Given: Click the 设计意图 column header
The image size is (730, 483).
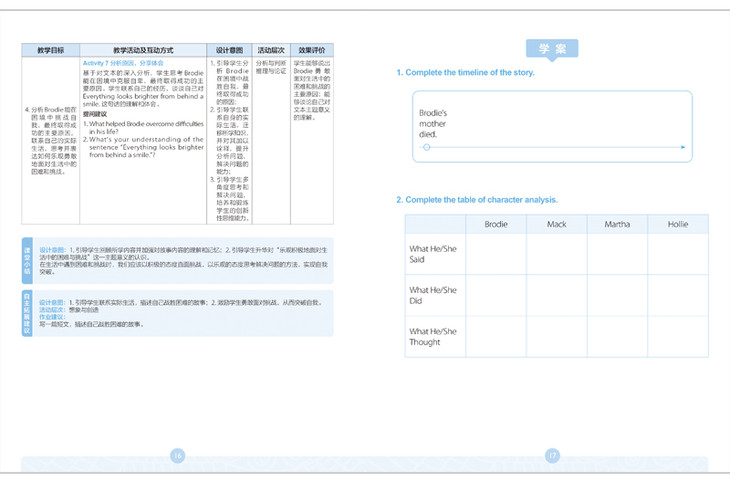Looking at the screenshot, I should pyautogui.click(x=229, y=49).
